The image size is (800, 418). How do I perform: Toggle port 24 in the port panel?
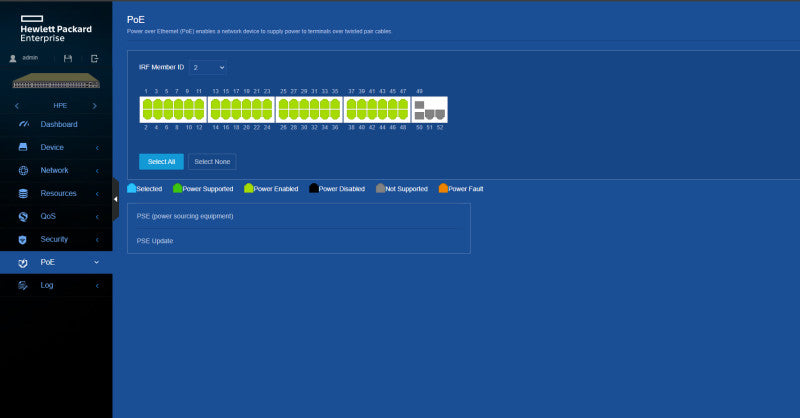[267, 115]
